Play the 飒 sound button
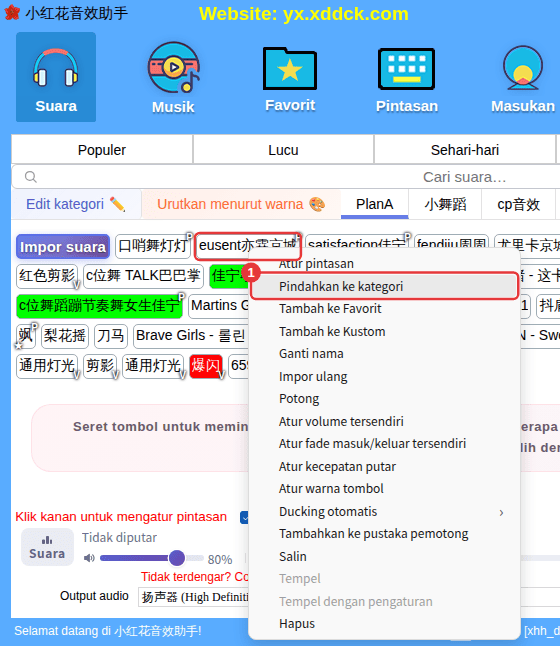This screenshot has width=560, height=646. 26,336
